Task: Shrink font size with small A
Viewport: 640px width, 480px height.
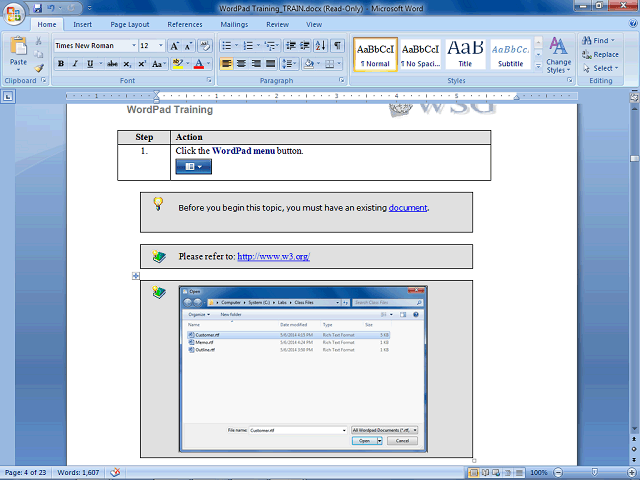Action: click(x=188, y=46)
